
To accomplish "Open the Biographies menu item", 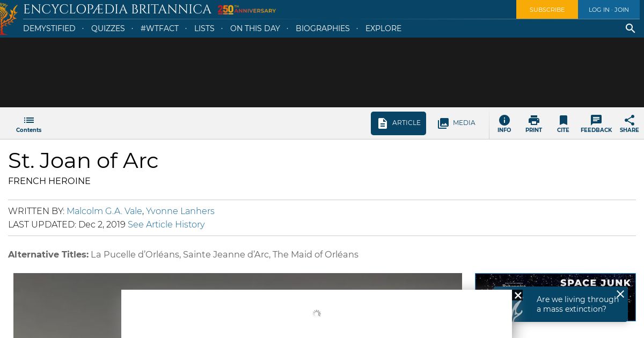I will [x=323, y=28].
